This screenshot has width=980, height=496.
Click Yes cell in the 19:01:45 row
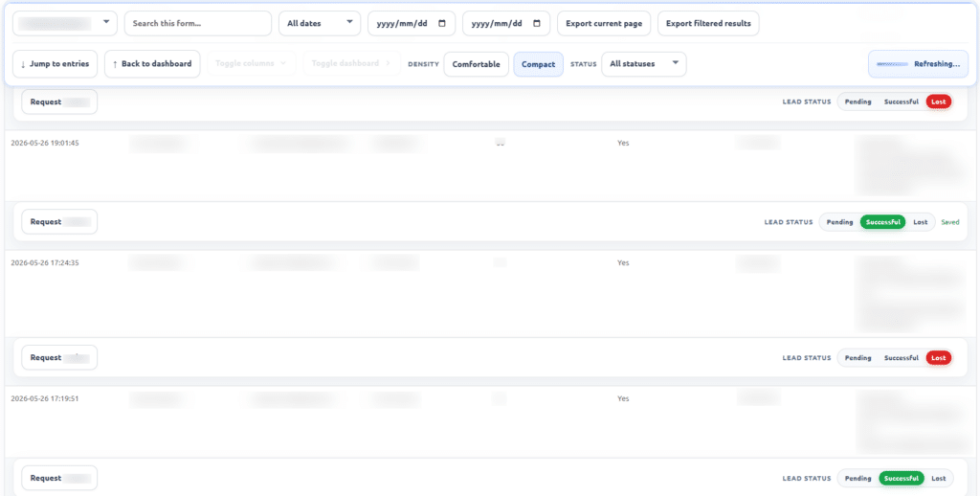pos(623,143)
